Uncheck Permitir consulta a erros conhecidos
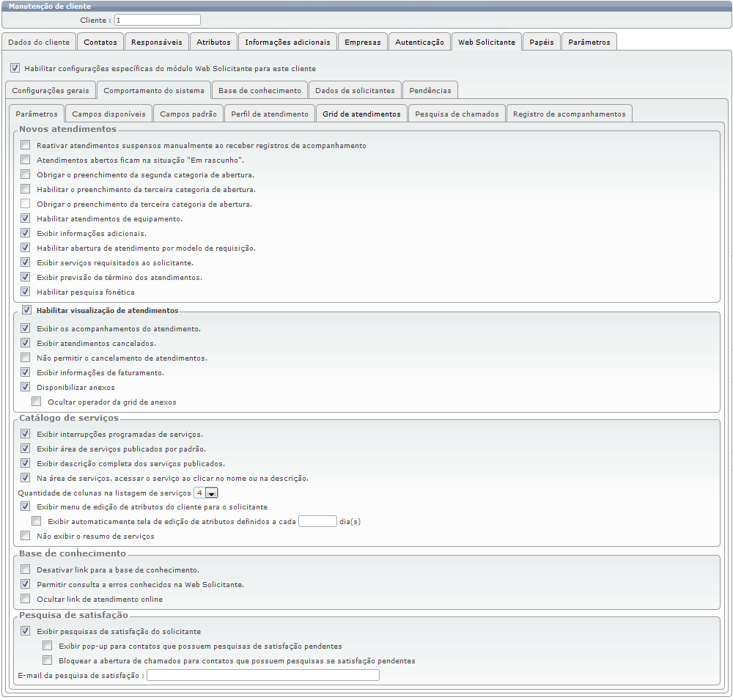733x700 pixels. [x=25, y=584]
